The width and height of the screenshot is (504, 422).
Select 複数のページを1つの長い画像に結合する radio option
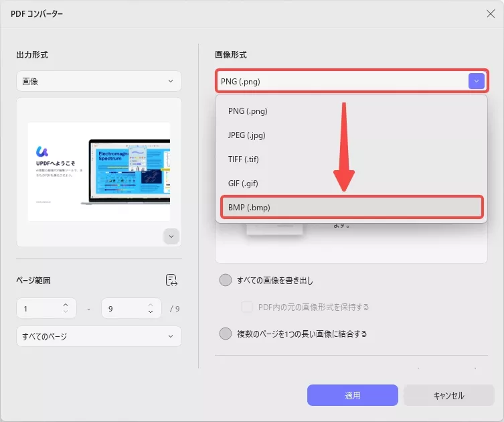point(226,334)
